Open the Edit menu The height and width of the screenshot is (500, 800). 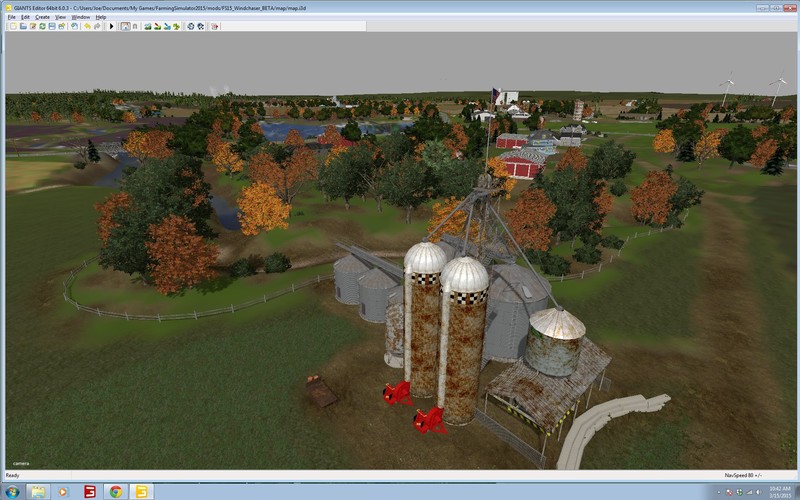(x=26, y=17)
